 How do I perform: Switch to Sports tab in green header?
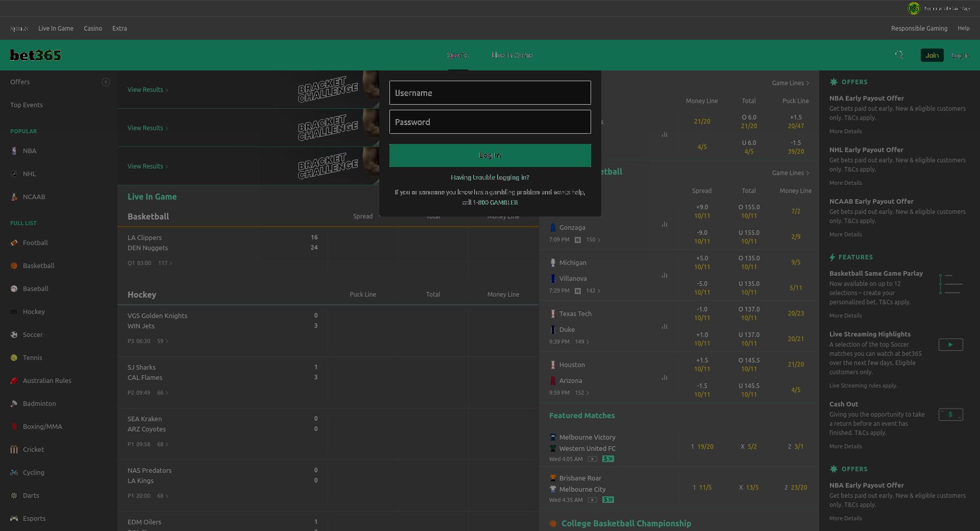458,55
